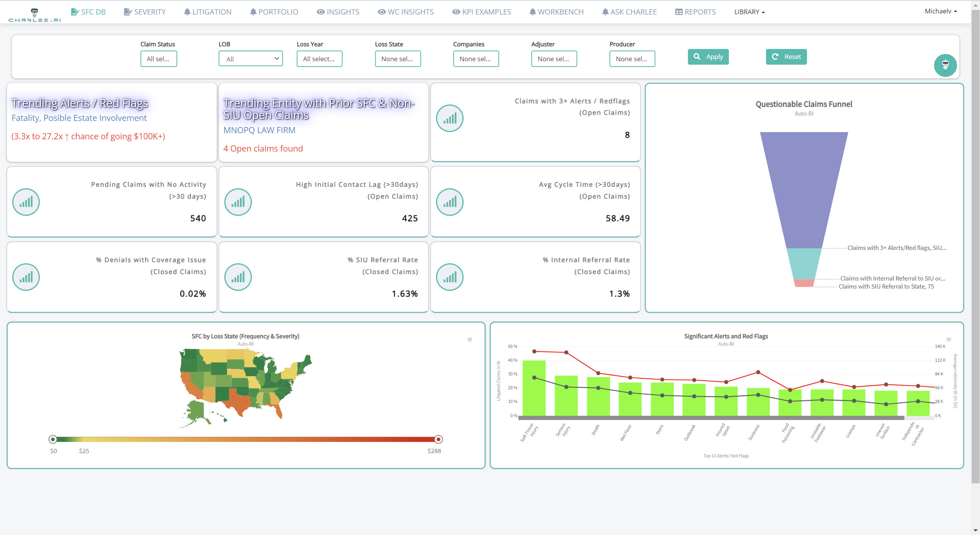980x535 pixels.
Task: Expand the LOB select box
Action: (x=251, y=59)
